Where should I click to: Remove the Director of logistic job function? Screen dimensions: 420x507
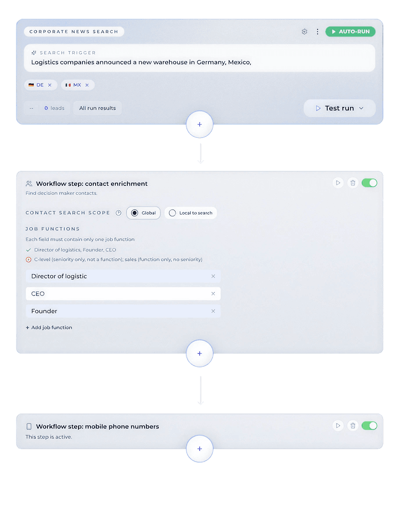(213, 276)
